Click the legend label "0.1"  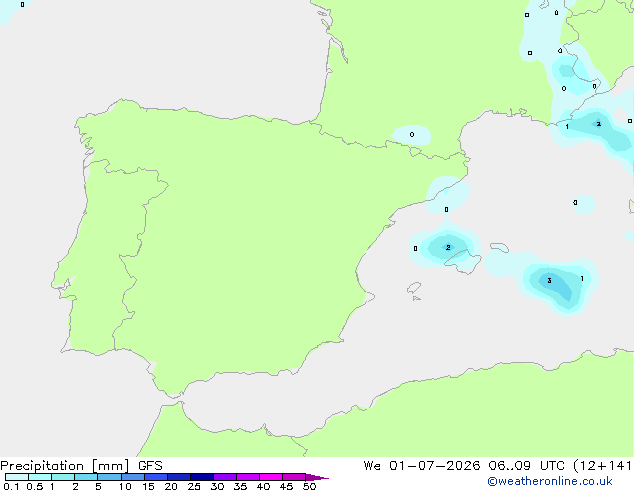click(11, 486)
